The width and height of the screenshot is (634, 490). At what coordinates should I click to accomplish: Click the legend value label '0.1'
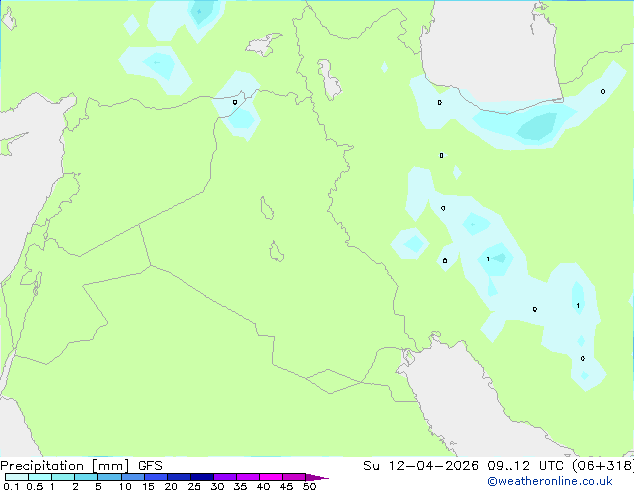11,486
